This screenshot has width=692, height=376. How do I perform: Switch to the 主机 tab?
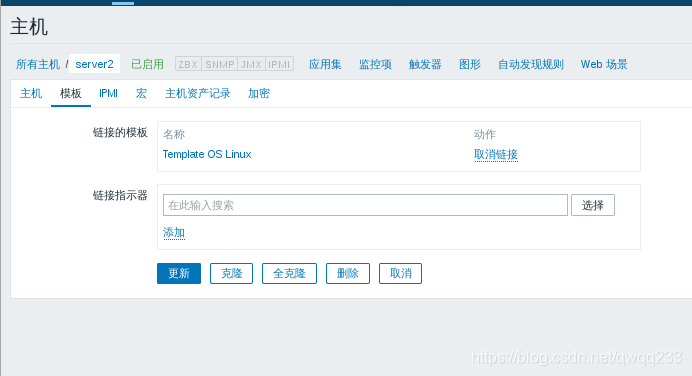[31, 93]
